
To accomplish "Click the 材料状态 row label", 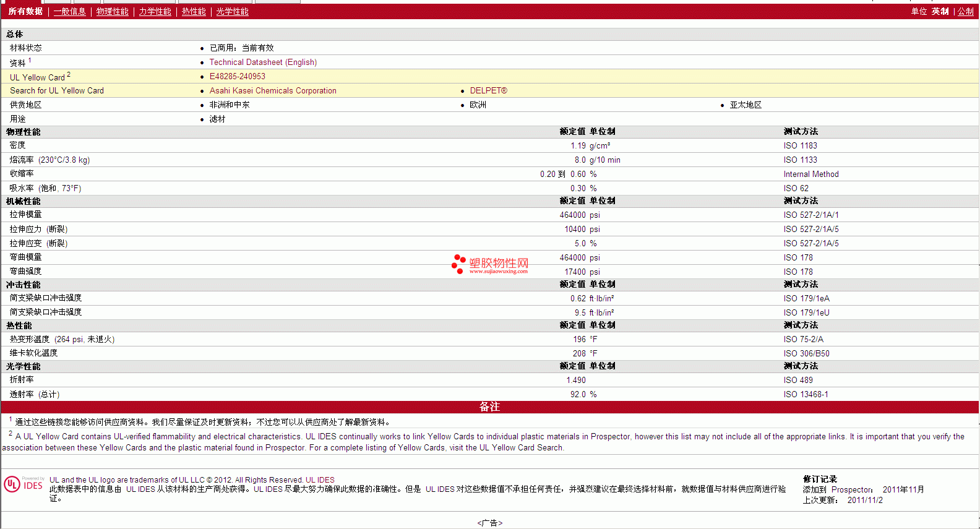I will coord(26,48).
